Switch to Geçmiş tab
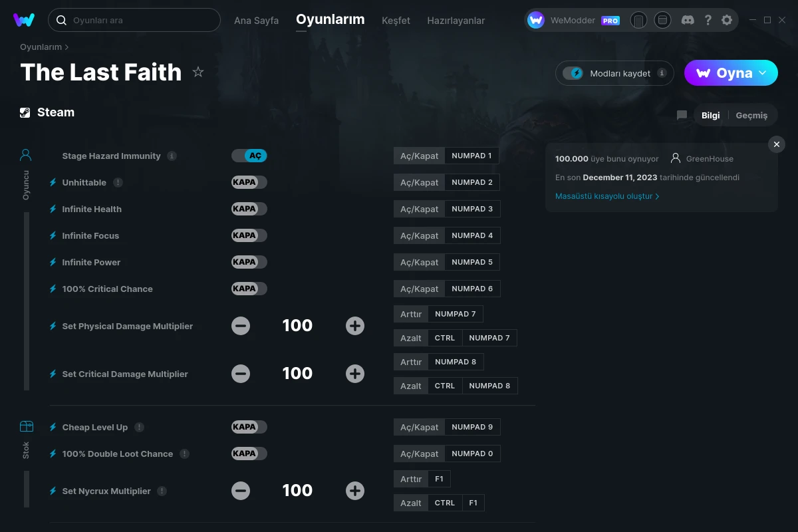The height and width of the screenshot is (532, 798). 751,115
